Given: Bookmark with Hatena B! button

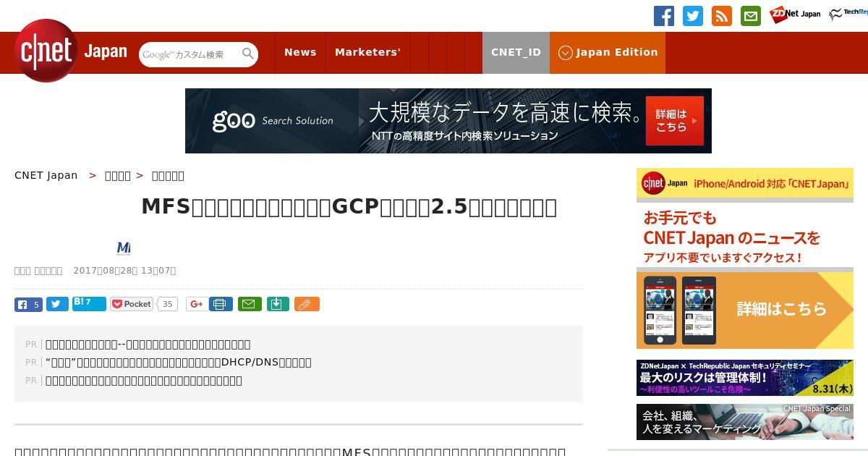Looking at the screenshot, I should (89, 303).
